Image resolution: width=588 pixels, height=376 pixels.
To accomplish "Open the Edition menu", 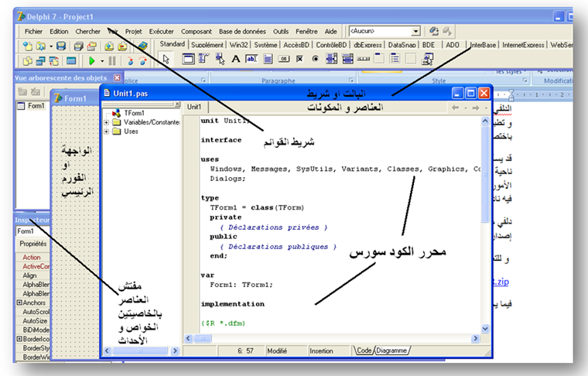I will tap(59, 32).
